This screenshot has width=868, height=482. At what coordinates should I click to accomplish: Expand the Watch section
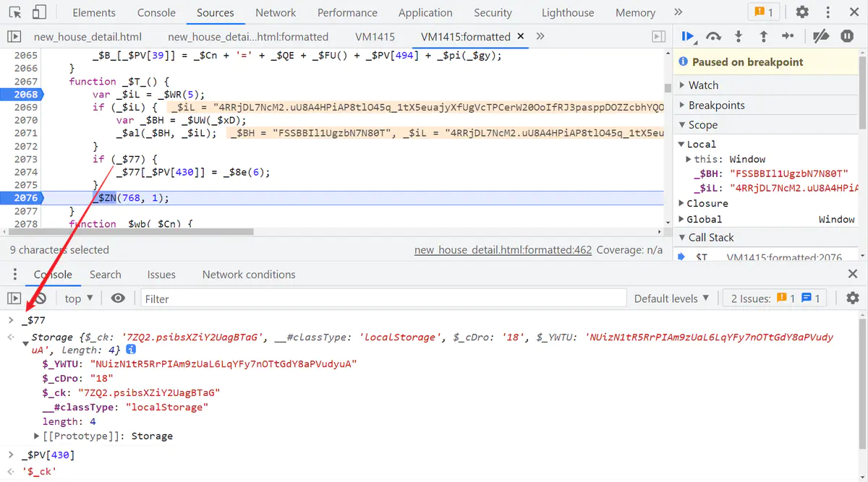click(x=703, y=85)
